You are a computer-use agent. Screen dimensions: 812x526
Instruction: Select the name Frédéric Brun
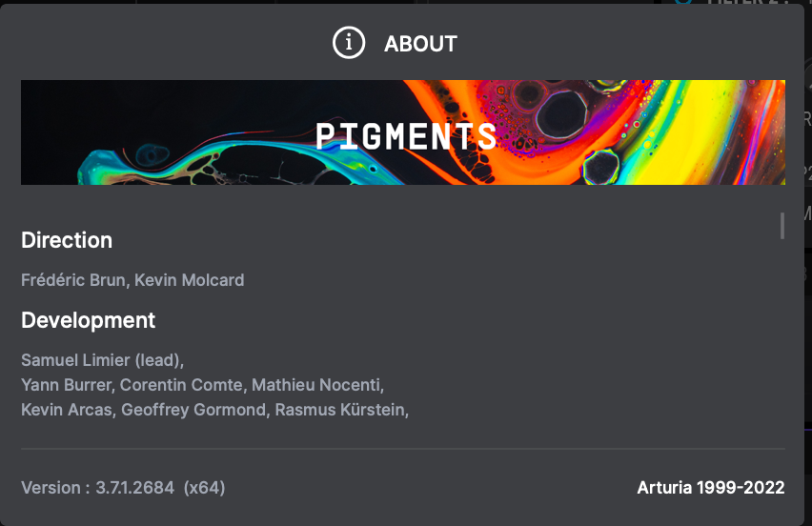pyautogui.click(x=73, y=280)
